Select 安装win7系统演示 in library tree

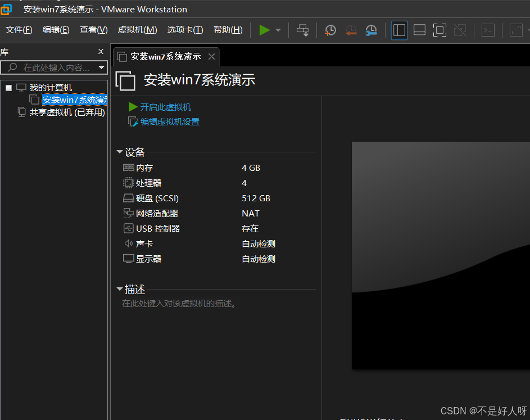(x=74, y=100)
